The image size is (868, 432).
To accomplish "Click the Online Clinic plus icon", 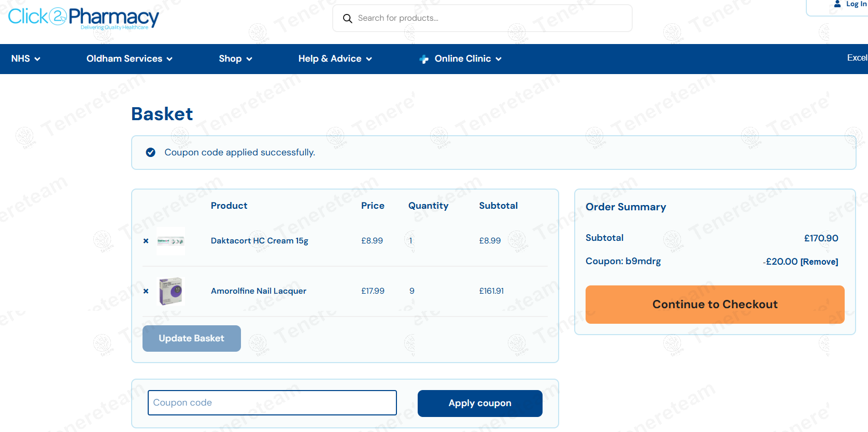I will pyautogui.click(x=424, y=59).
